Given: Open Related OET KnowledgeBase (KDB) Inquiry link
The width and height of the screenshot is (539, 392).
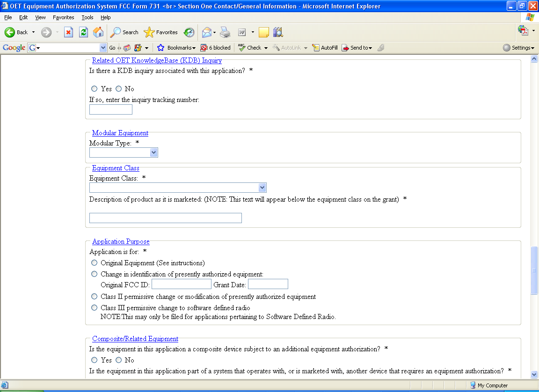Looking at the screenshot, I should 157,60.
